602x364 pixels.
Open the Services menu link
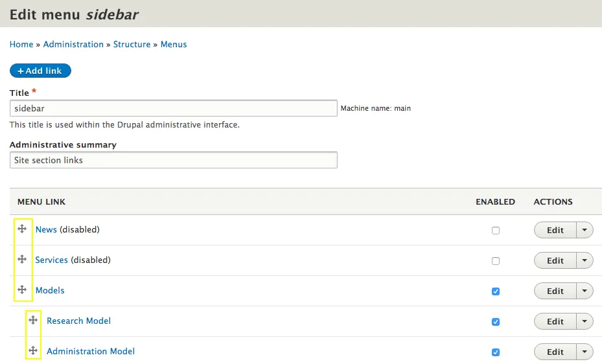[51, 260]
